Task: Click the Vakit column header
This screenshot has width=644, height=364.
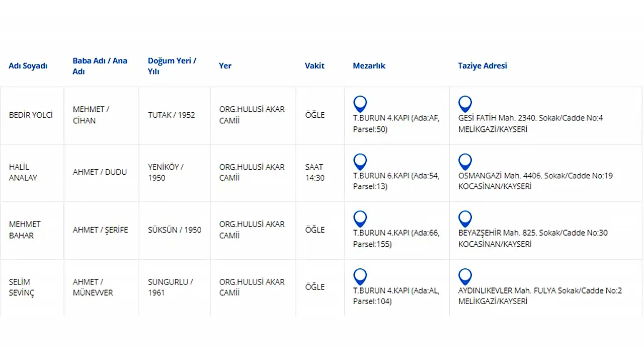Action: tap(314, 66)
